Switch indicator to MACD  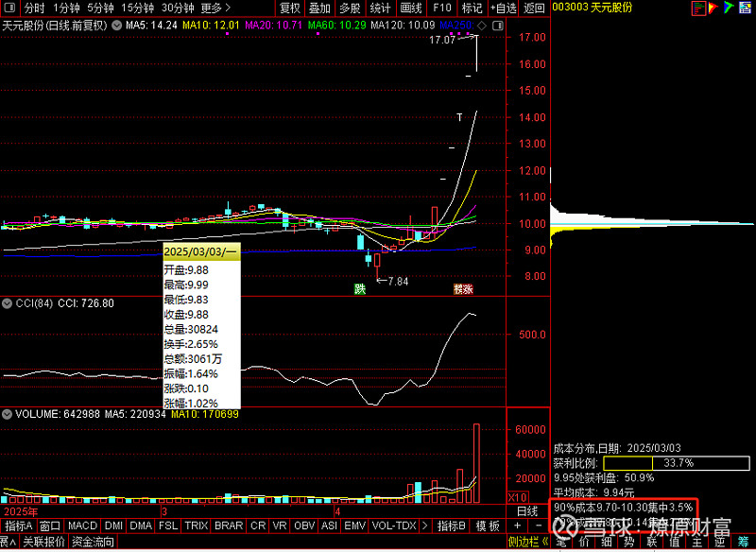[82, 526]
